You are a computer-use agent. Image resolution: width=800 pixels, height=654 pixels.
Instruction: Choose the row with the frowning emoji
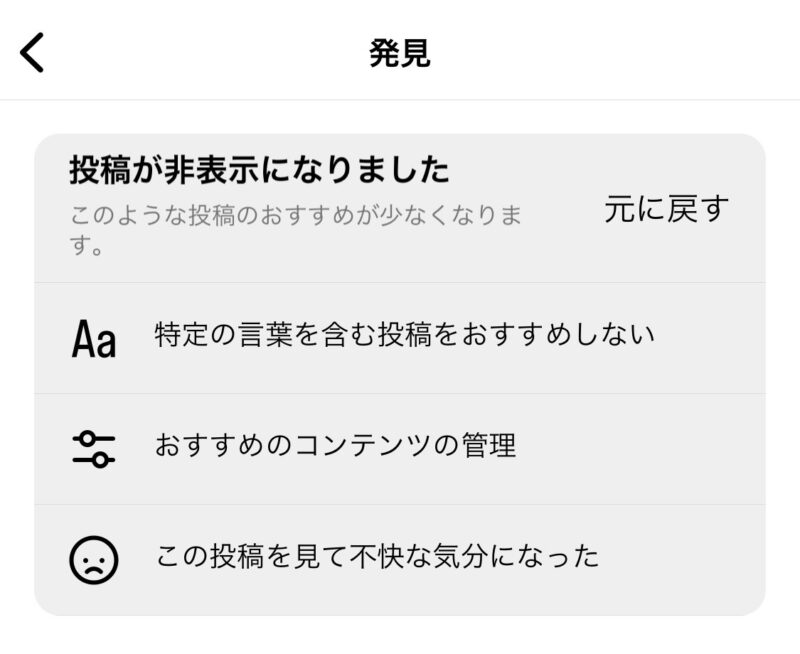tap(400, 560)
